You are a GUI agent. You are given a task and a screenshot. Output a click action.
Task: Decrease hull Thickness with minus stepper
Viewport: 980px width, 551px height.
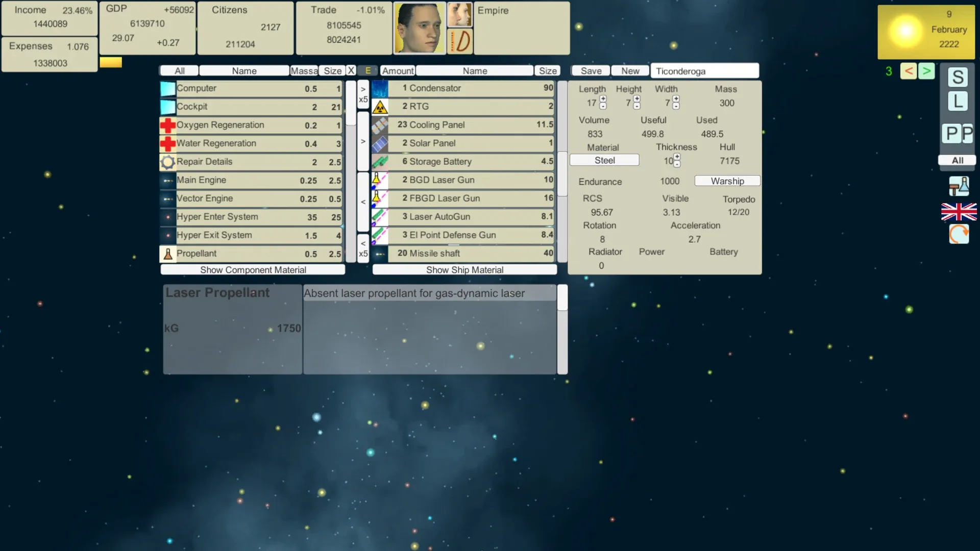(677, 164)
